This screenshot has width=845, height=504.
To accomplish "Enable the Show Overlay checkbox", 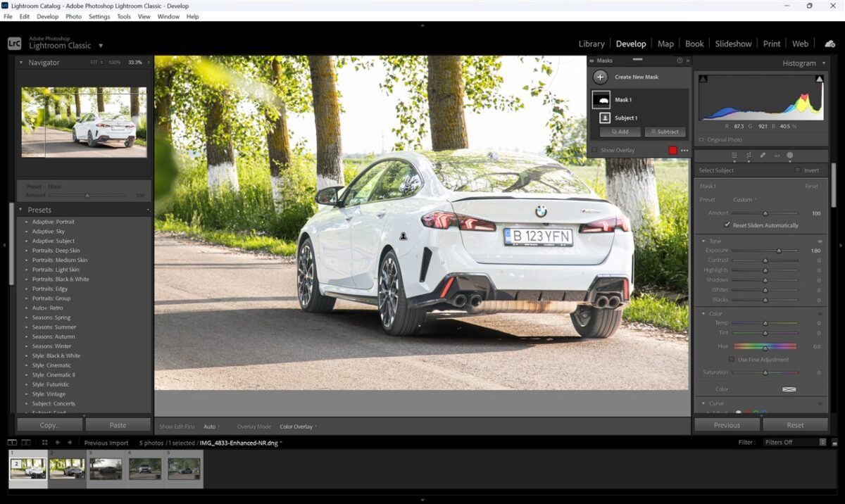I will 595,150.
